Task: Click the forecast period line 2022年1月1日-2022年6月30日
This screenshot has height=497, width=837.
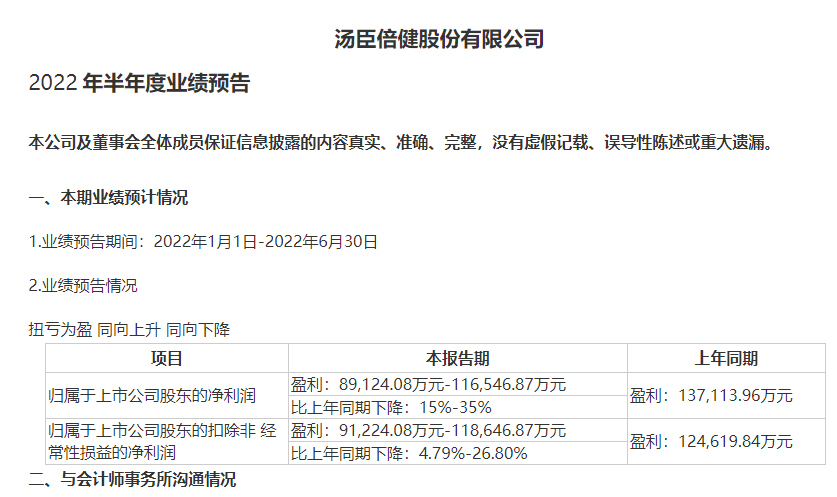Action: [203, 242]
